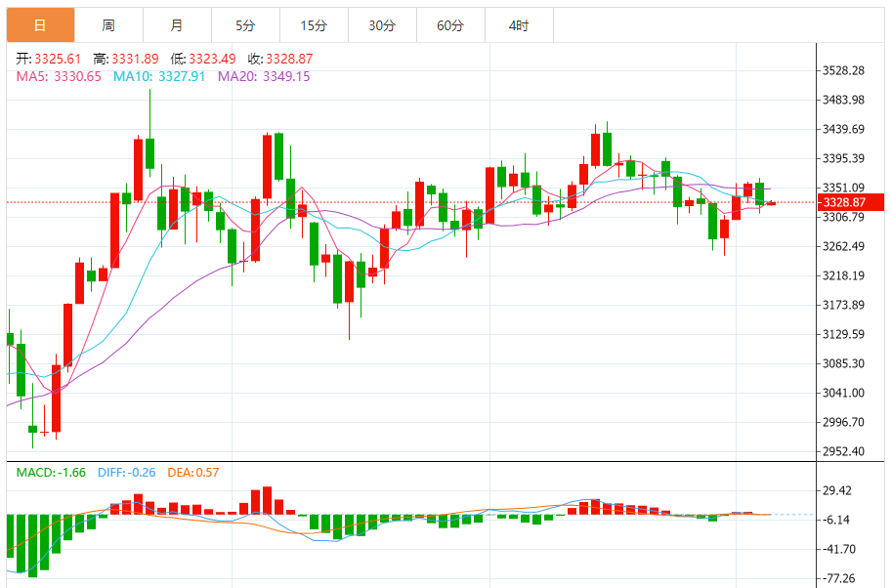Click the 3439.69 price axis label
892x588 pixels.
843,129
